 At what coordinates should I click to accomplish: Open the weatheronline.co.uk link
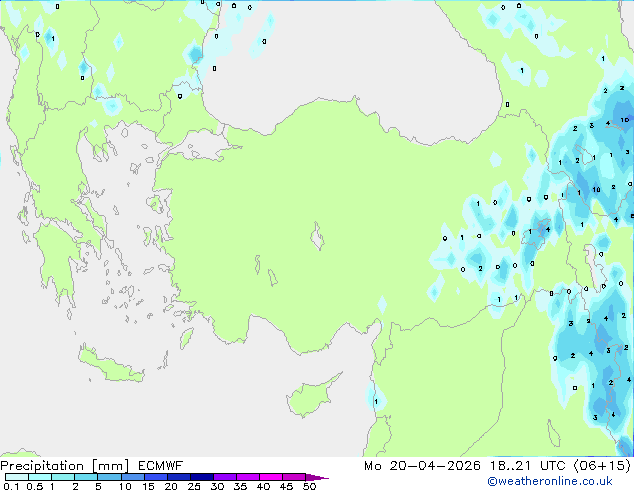click(x=550, y=481)
